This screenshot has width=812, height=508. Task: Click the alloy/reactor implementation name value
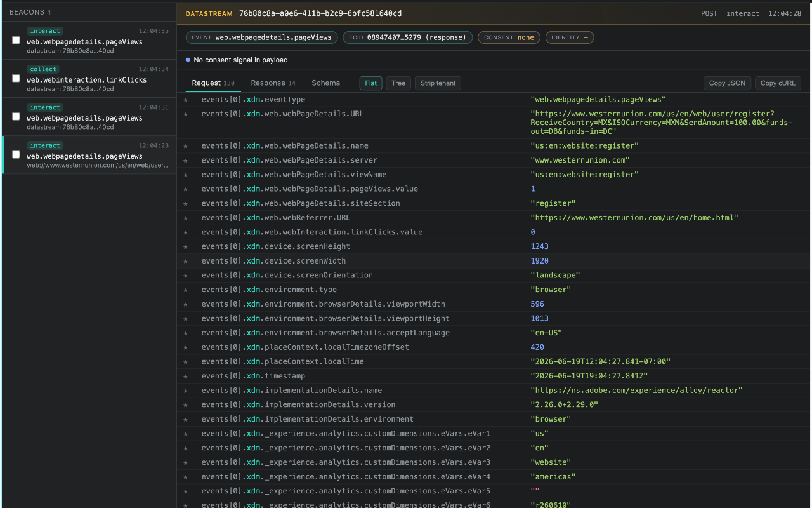pos(636,391)
